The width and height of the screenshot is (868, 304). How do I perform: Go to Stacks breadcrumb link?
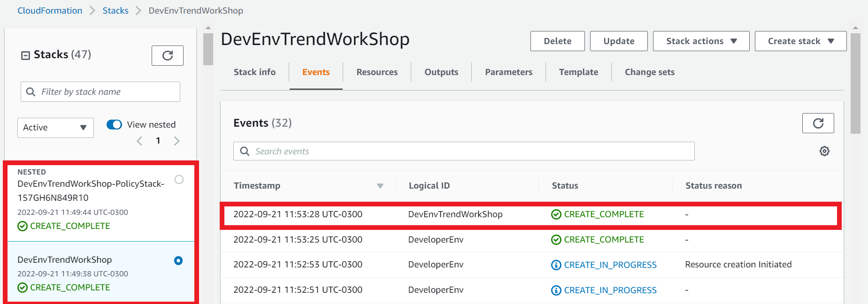point(115,10)
